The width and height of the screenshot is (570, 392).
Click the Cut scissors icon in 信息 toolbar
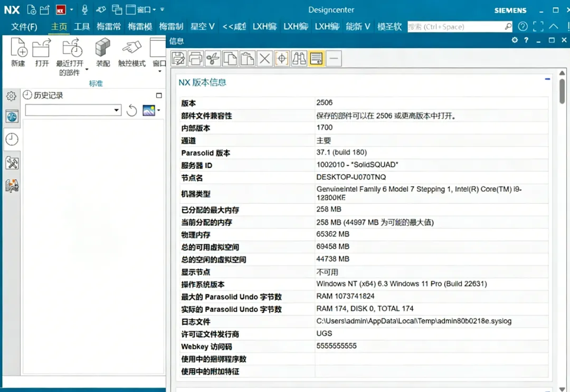(213, 59)
